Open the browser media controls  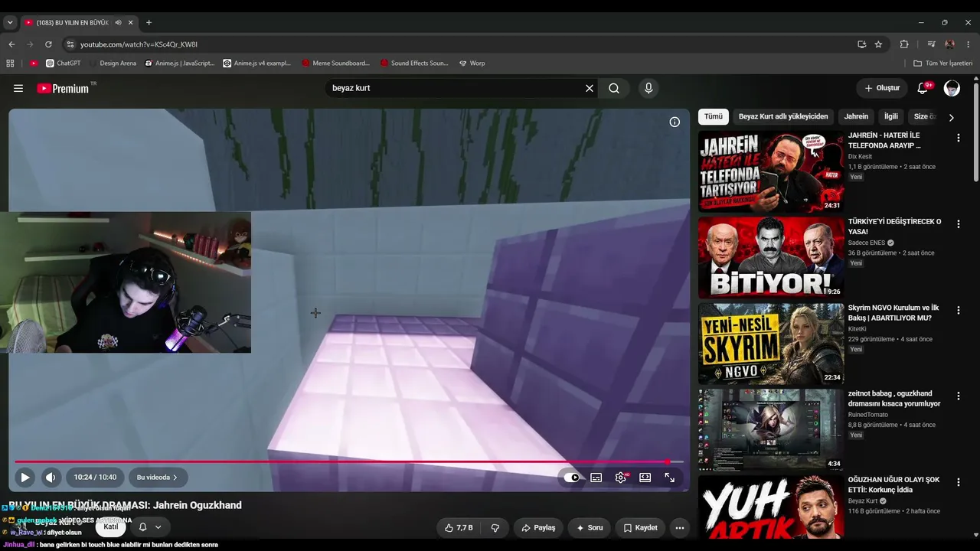click(x=931, y=44)
